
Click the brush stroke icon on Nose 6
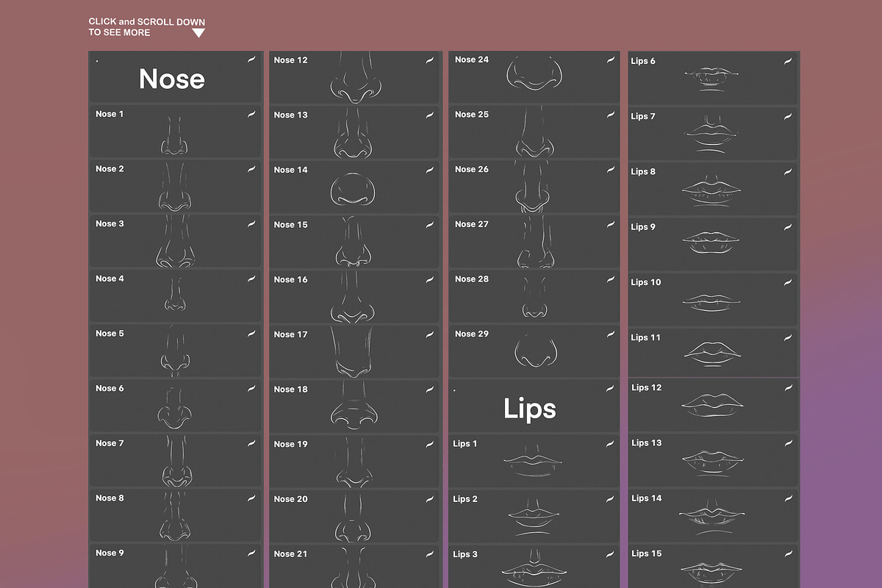(251, 388)
